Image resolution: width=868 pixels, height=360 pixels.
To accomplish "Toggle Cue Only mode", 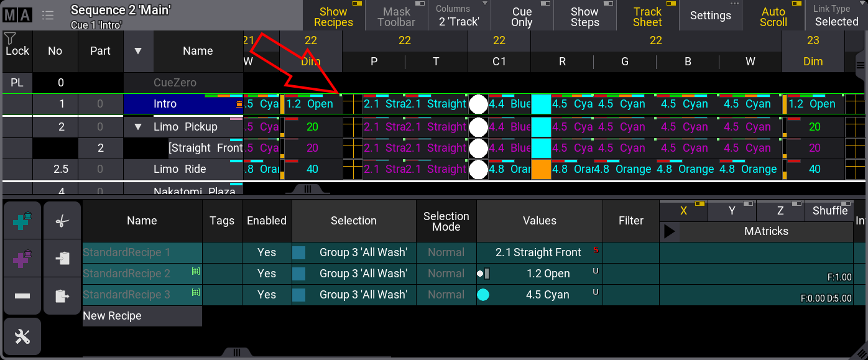I will [522, 16].
